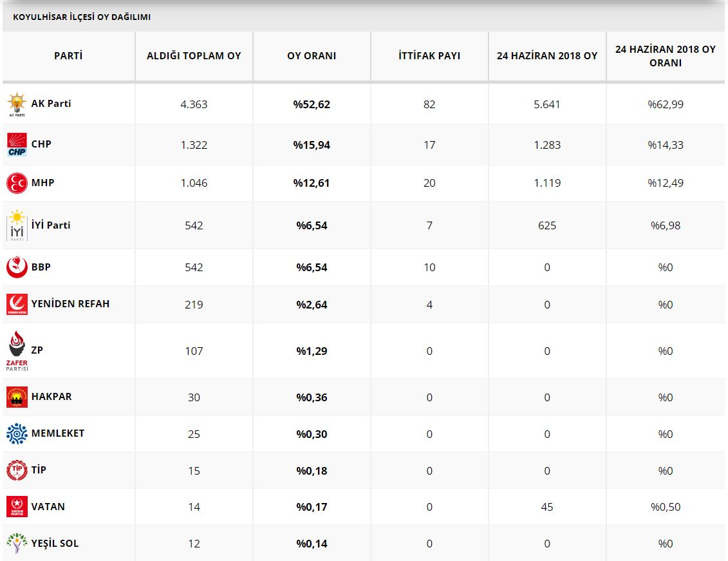
Task: Click the Memleket blue circle logo
Action: coord(17,433)
